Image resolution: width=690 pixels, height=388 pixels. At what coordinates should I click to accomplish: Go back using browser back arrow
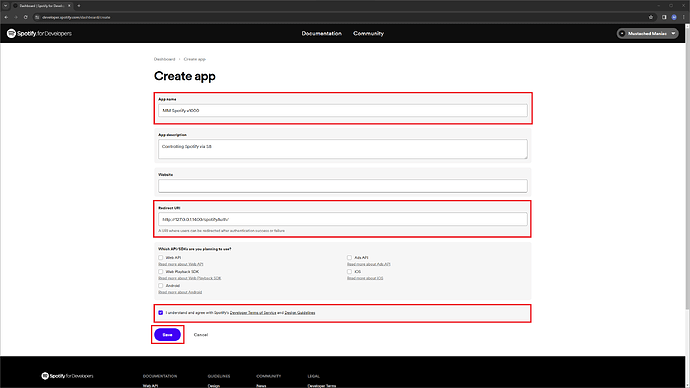6,17
